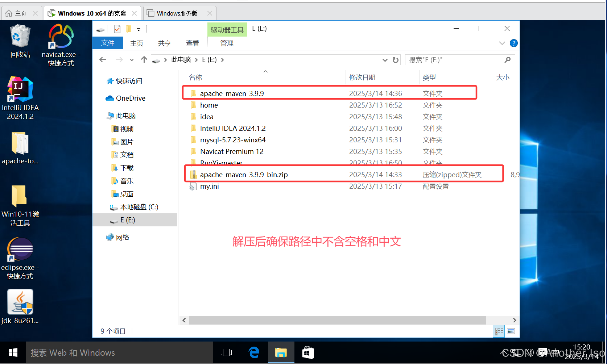The height and width of the screenshot is (364, 607).
Task: Select the 驱动器工具 contextual tab
Action: [227, 30]
